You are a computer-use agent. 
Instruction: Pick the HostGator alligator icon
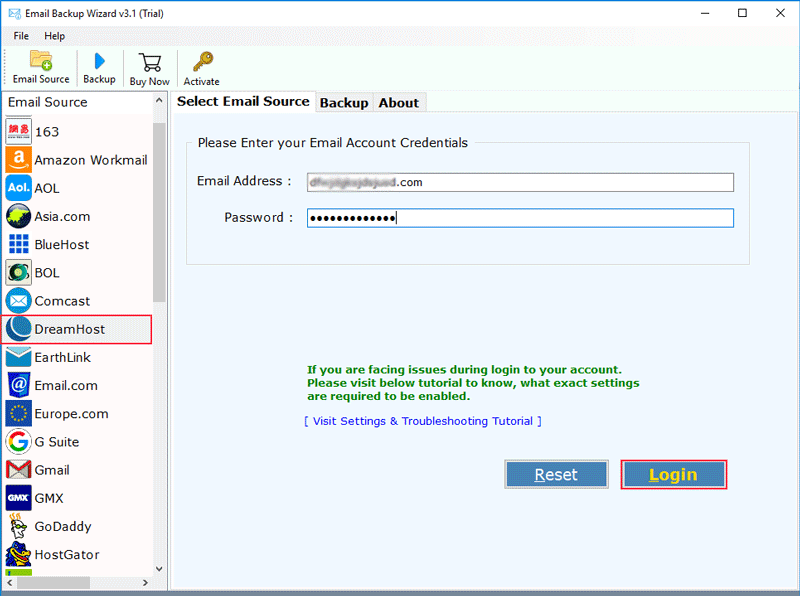18,554
